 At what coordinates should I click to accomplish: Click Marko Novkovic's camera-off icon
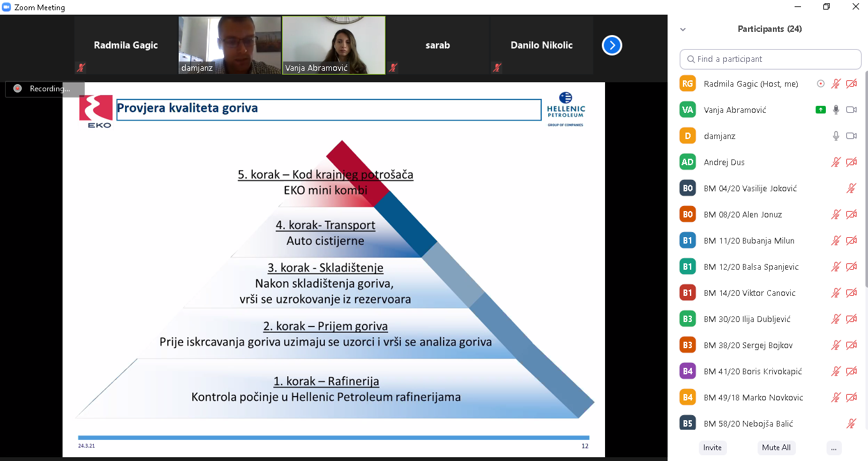pyautogui.click(x=851, y=397)
